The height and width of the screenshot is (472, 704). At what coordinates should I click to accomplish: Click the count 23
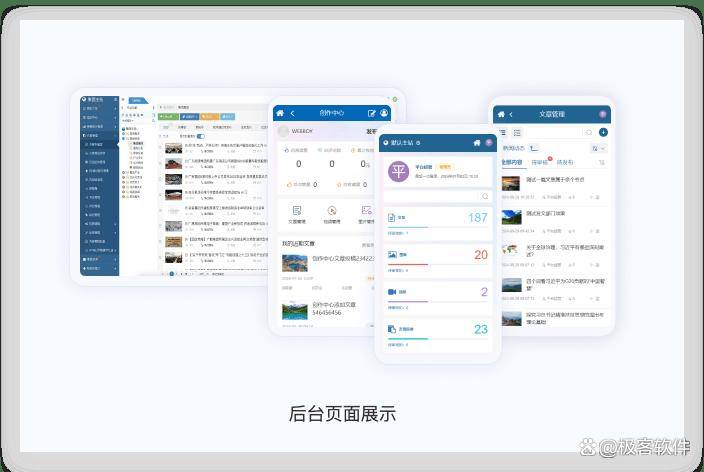point(481,329)
